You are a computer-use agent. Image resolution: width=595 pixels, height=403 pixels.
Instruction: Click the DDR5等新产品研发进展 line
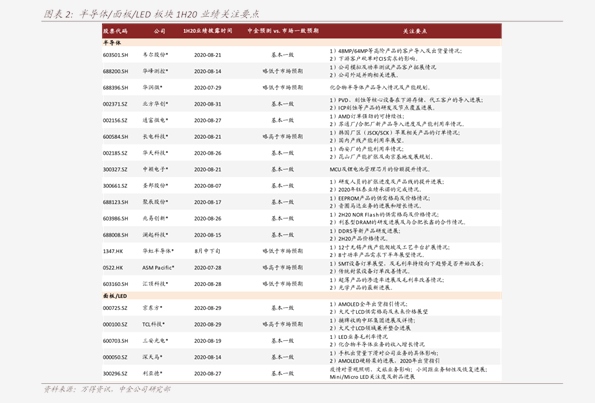(365, 231)
